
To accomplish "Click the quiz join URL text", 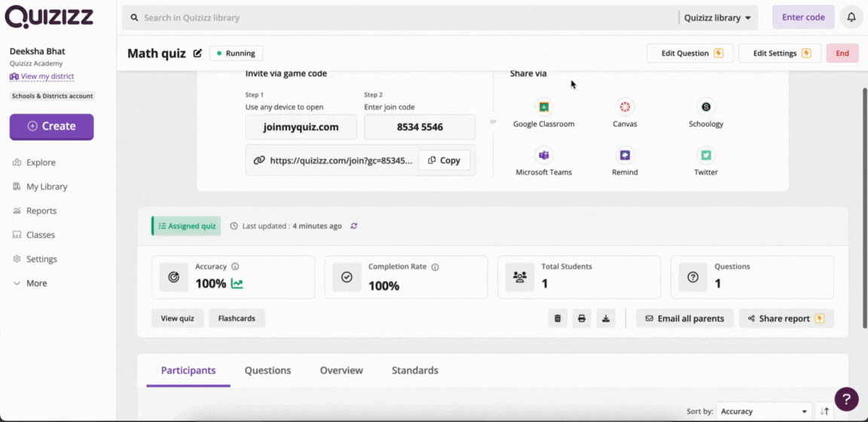I will click(x=341, y=161).
